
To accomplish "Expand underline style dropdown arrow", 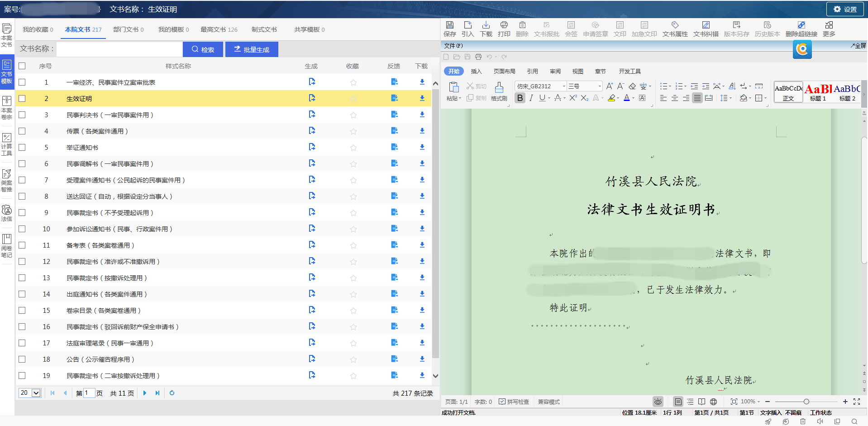I will point(549,98).
